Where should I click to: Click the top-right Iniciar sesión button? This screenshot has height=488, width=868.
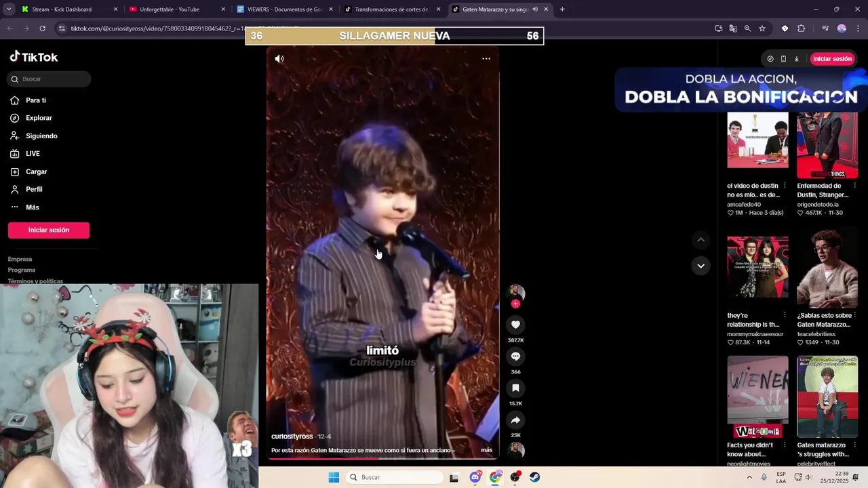pyautogui.click(x=832, y=59)
